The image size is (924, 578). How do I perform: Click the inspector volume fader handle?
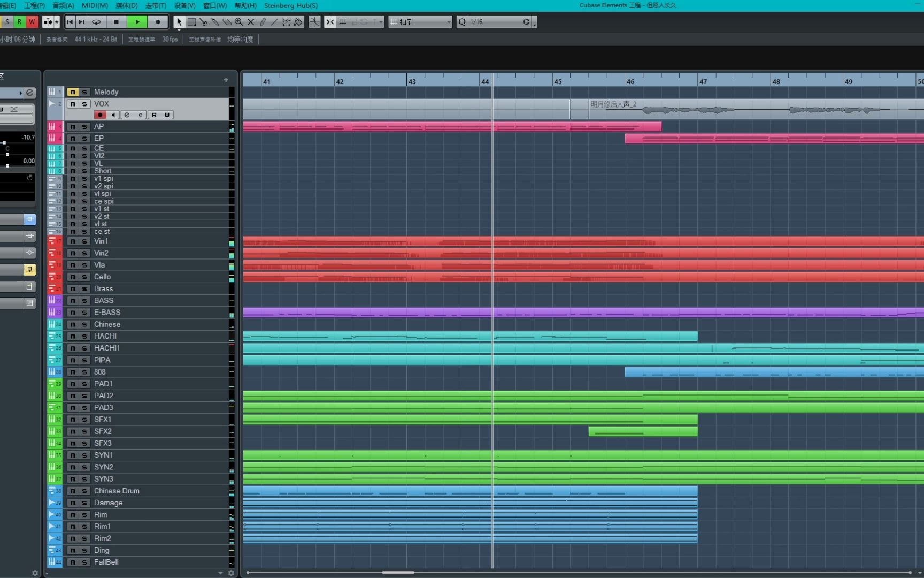click(x=4, y=143)
